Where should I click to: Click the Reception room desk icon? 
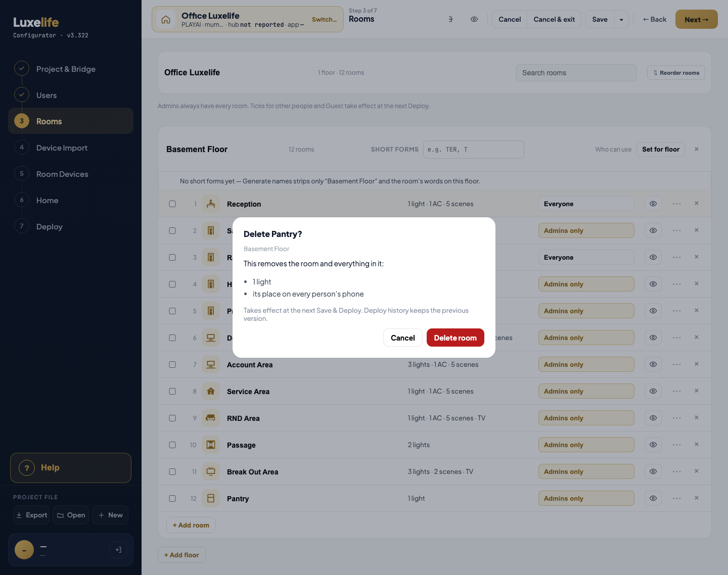(x=211, y=204)
